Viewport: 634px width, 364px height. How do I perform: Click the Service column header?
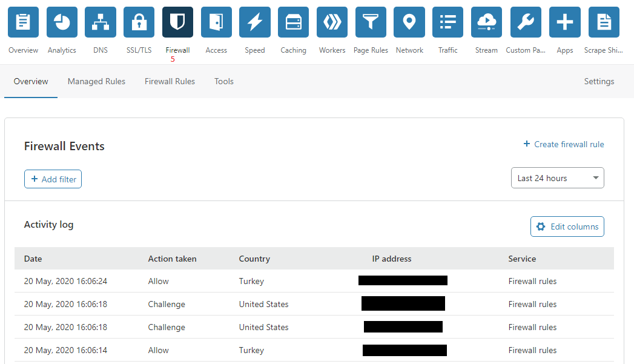pos(522,259)
